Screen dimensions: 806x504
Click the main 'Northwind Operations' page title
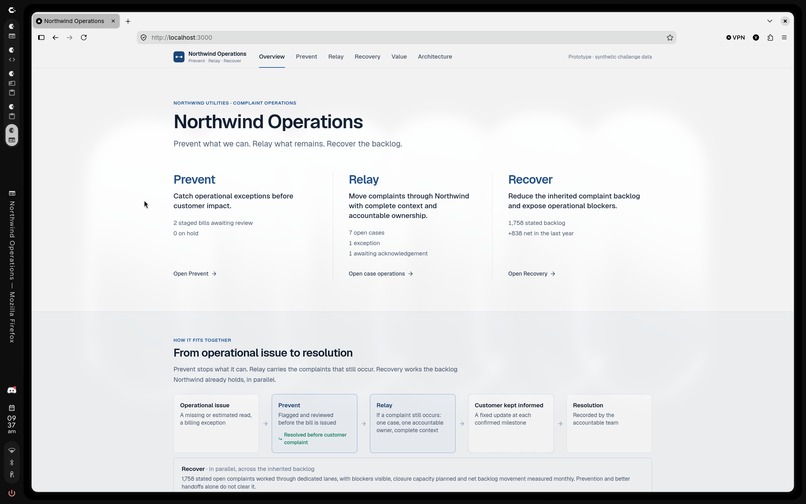tap(268, 122)
